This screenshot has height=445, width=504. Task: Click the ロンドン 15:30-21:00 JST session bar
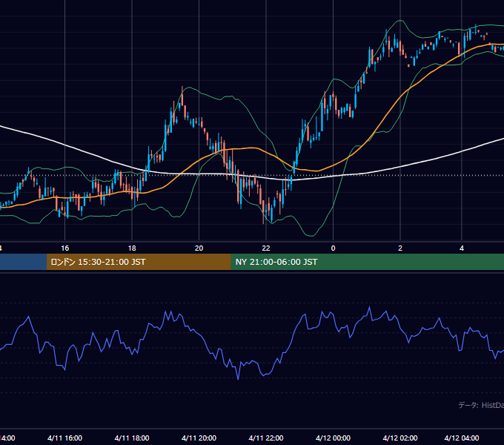click(x=139, y=262)
